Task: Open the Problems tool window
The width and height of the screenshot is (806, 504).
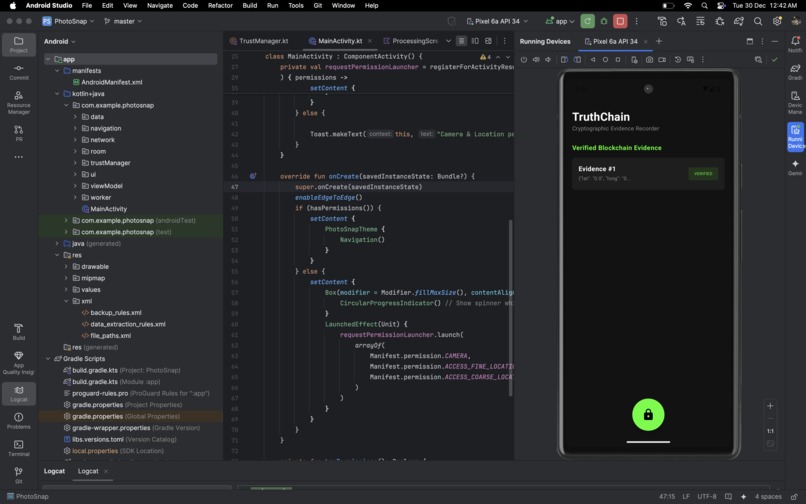Action: [19, 421]
